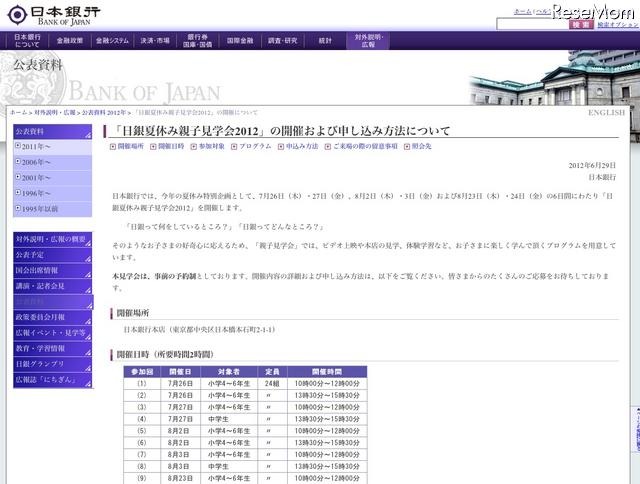Open 金融システム menu
The image size is (640, 484).
tap(112, 40)
